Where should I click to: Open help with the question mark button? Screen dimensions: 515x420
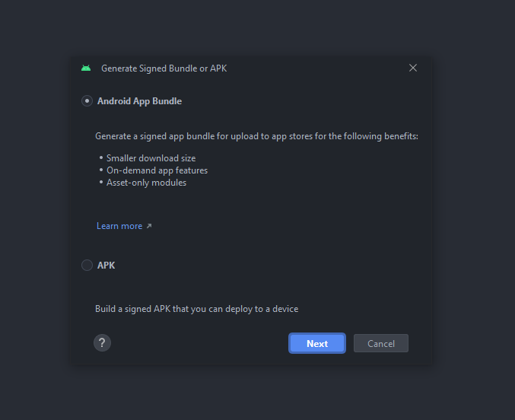pyautogui.click(x=103, y=342)
